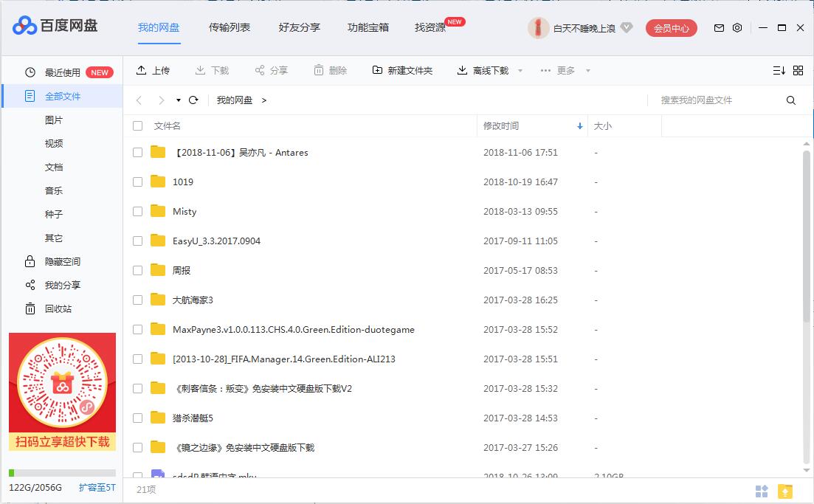Image resolution: width=814 pixels, height=504 pixels.
Task: Open the settings hexagon icon
Action: point(737,28)
